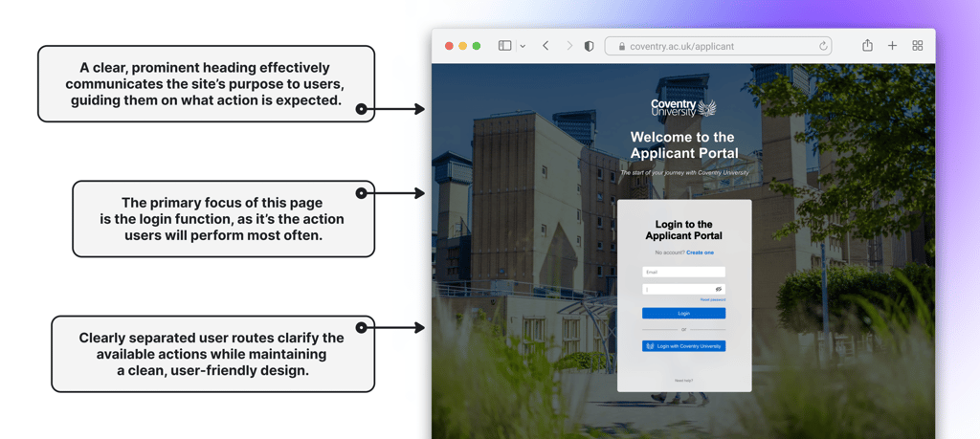
Task: Open the Reset password link
Action: coord(712,299)
